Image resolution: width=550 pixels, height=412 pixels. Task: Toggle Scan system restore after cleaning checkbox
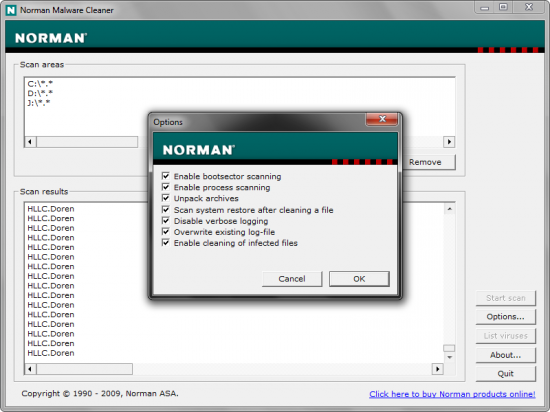coord(166,210)
